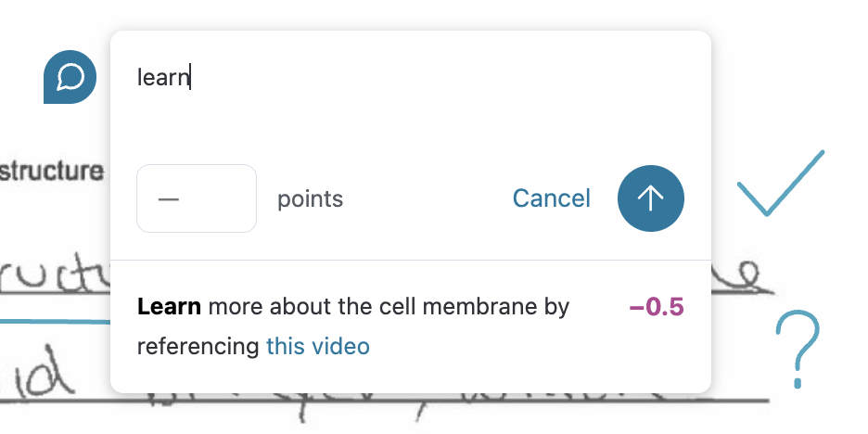Screen dimensions: 868x434
Task: Click the printed word "structure" on the page
Action: pyautogui.click(x=52, y=172)
